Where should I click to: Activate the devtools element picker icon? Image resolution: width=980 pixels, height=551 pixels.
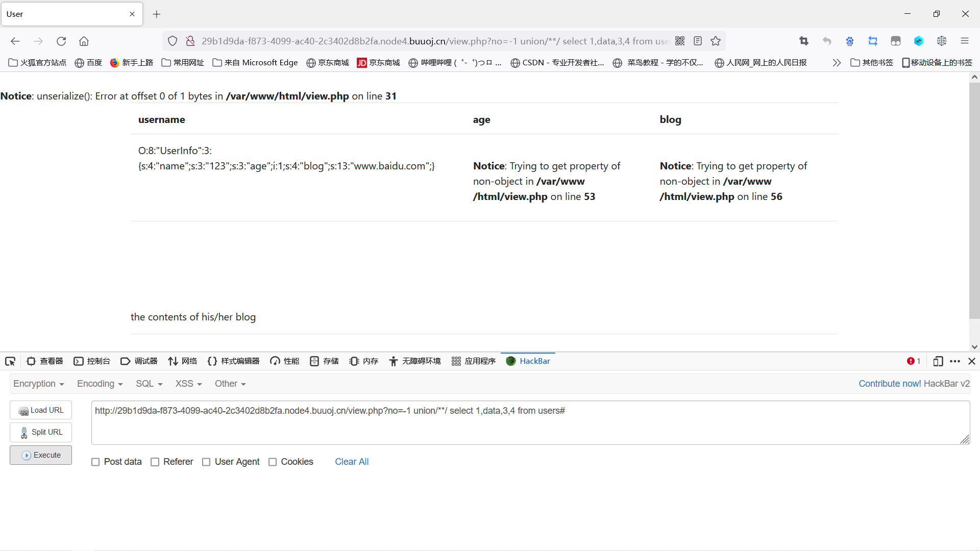pos(10,361)
